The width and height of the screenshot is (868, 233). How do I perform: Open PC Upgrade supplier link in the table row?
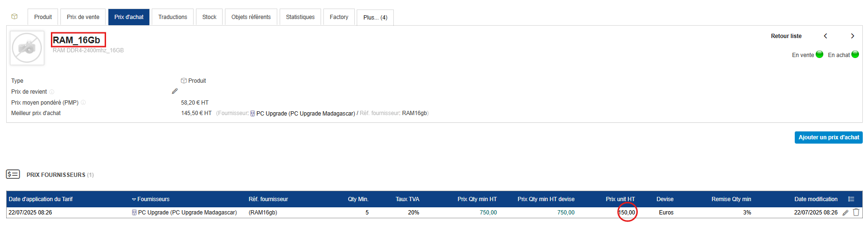coord(187,213)
